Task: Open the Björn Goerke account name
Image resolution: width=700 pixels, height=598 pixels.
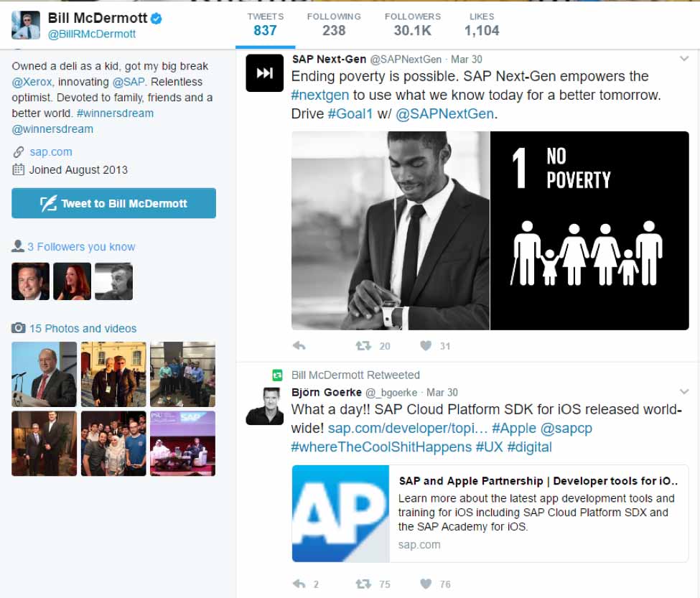Action: 327,392
